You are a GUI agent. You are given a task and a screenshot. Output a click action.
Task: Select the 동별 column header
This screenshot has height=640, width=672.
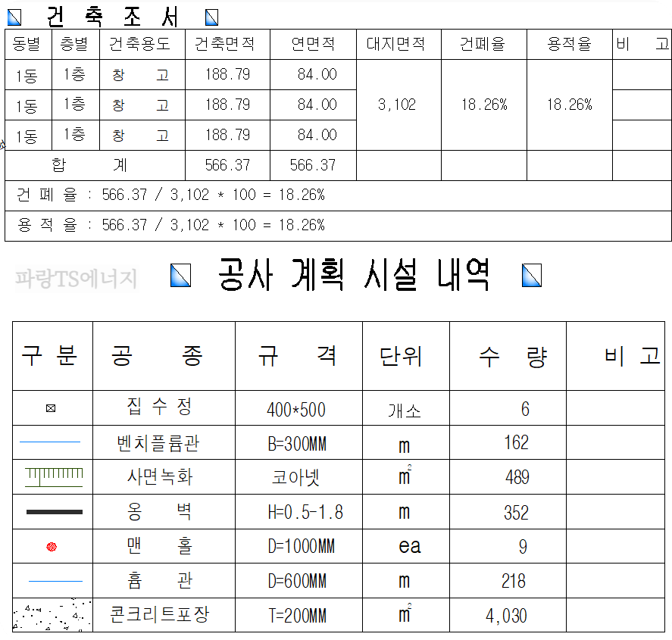click(x=27, y=44)
